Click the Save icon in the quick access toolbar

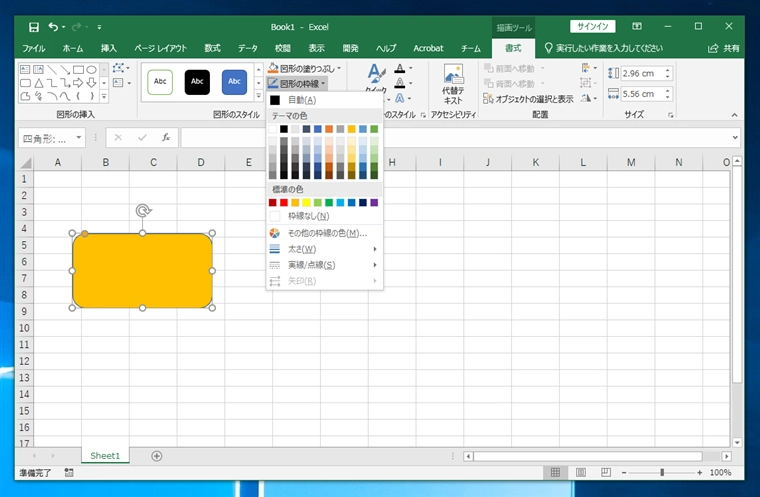[x=34, y=26]
